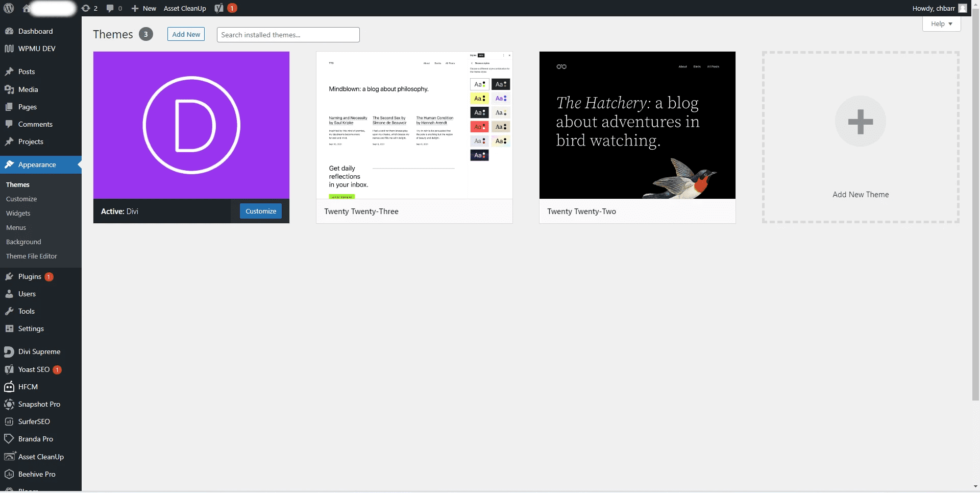980x493 pixels.
Task: Click the themes count badge 3
Action: click(146, 34)
